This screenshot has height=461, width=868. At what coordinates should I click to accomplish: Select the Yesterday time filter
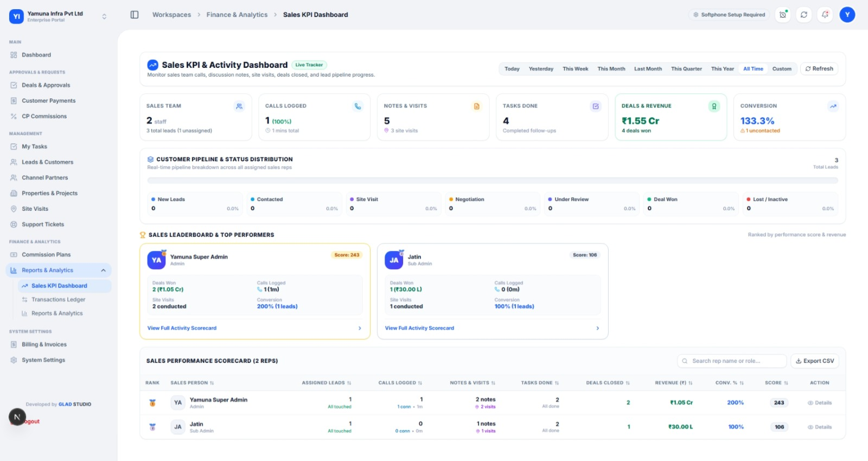(541, 69)
